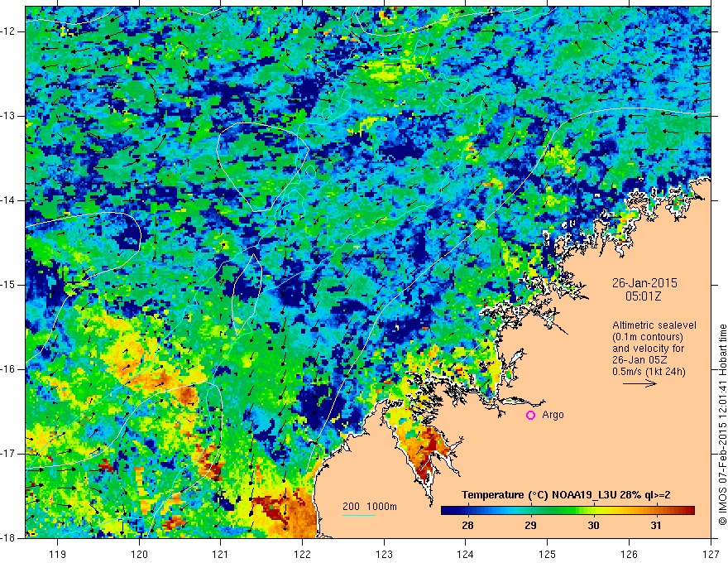
Task: Click the 'Argo' label text
Action: pyautogui.click(x=553, y=415)
